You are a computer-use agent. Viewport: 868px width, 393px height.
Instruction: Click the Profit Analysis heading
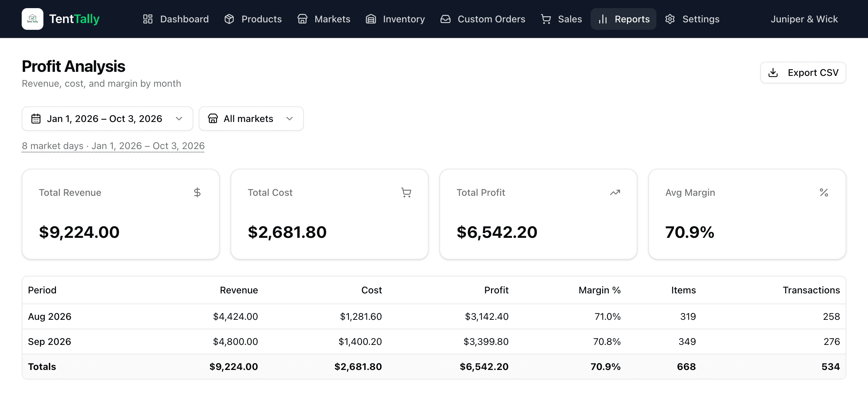(74, 66)
